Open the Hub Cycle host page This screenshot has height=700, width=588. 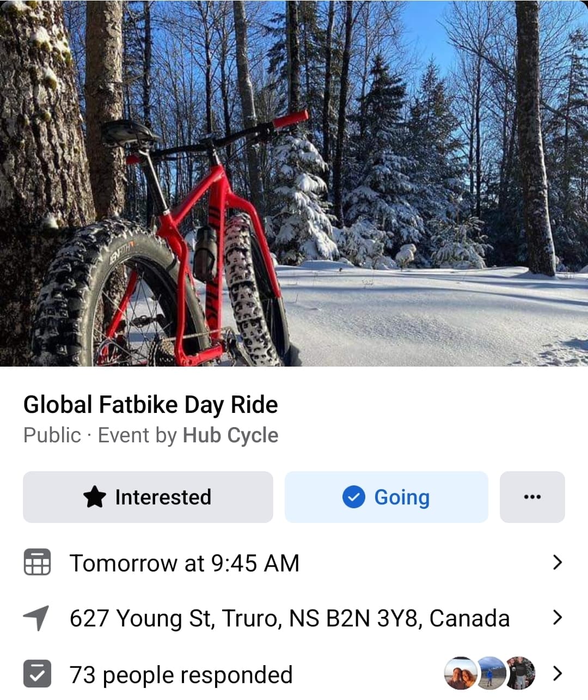230,435
